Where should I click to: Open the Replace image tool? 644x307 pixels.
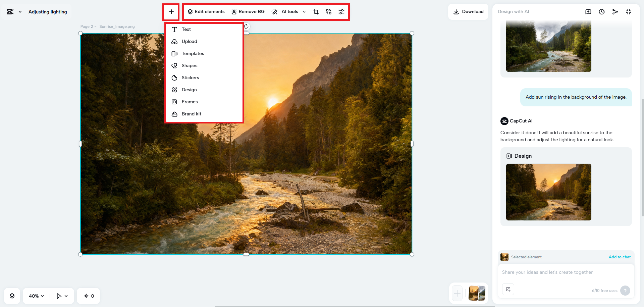click(x=328, y=11)
